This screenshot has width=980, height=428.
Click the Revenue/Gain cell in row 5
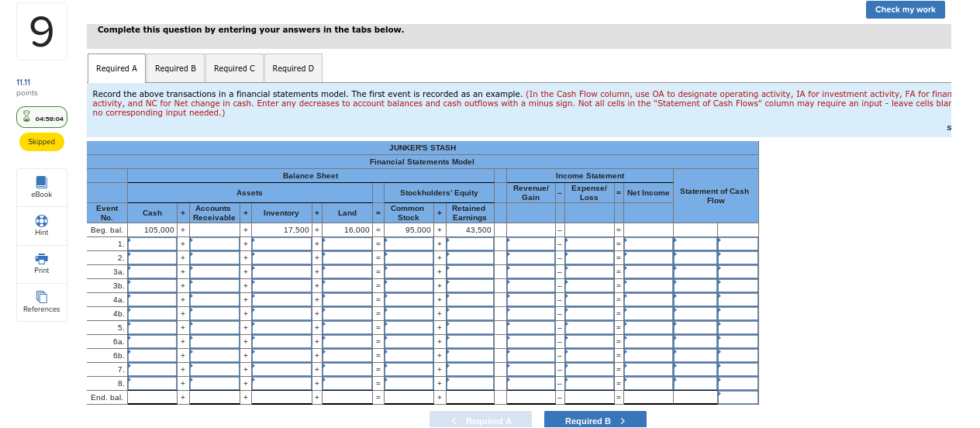coord(530,328)
